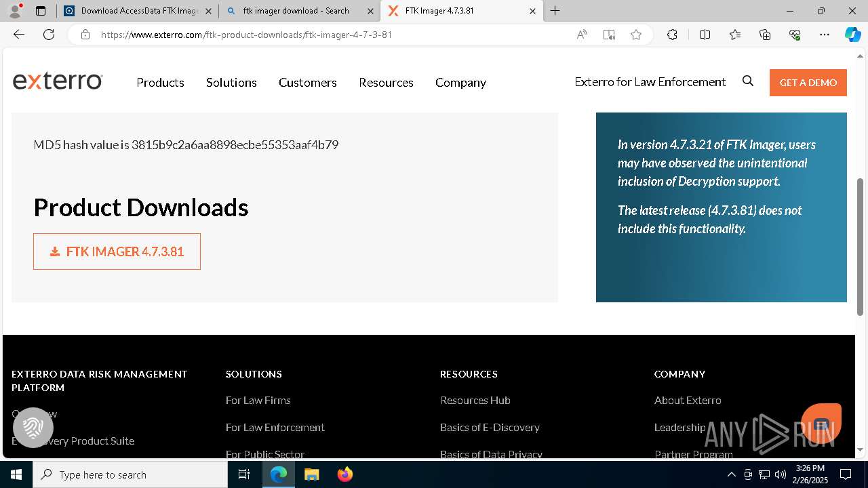Open the Favorites list icon
The width and height of the screenshot is (868, 488).
735,35
